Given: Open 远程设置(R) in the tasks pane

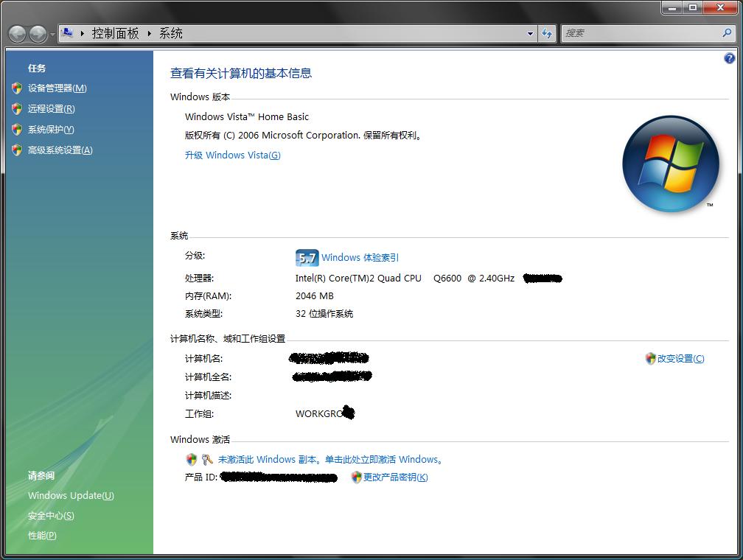Looking at the screenshot, I should pos(51,109).
